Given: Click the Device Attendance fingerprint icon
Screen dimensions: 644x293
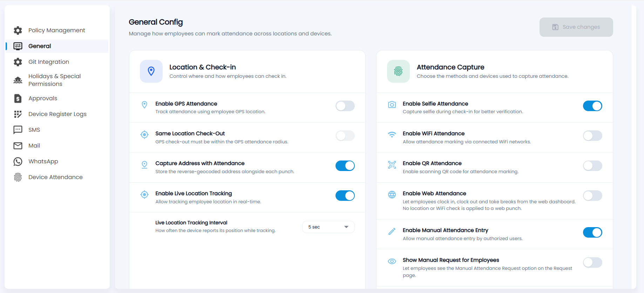Looking at the screenshot, I should coord(18,177).
